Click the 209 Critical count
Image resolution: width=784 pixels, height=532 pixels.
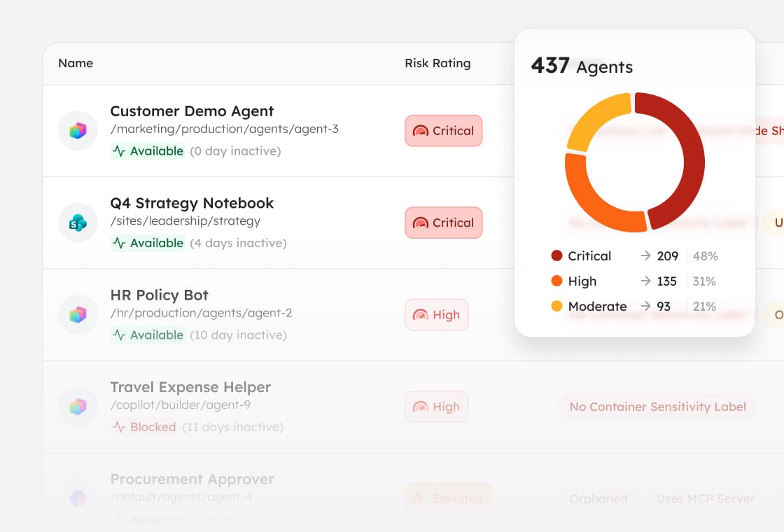point(668,256)
